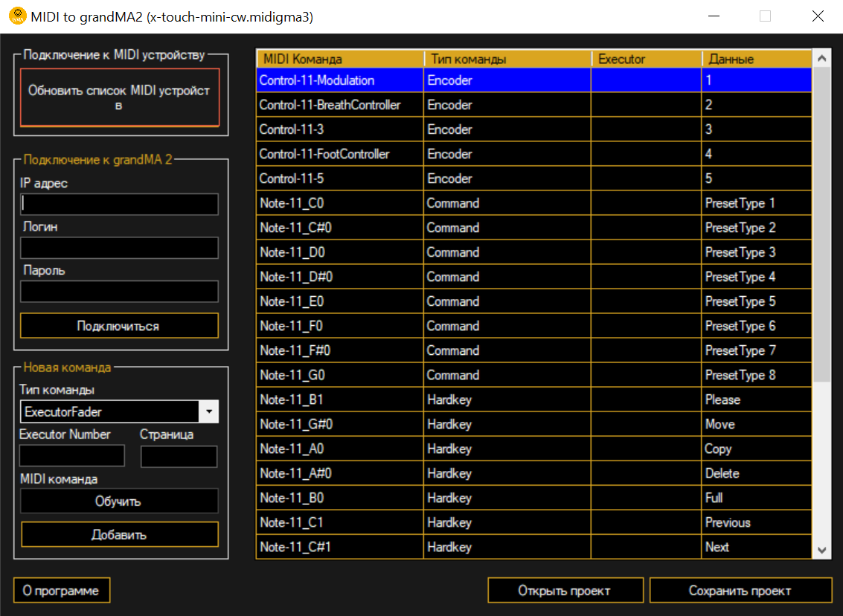Click the PresetType 5 data cell
Viewport: 843px width, 616px height.
(x=757, y=301)
